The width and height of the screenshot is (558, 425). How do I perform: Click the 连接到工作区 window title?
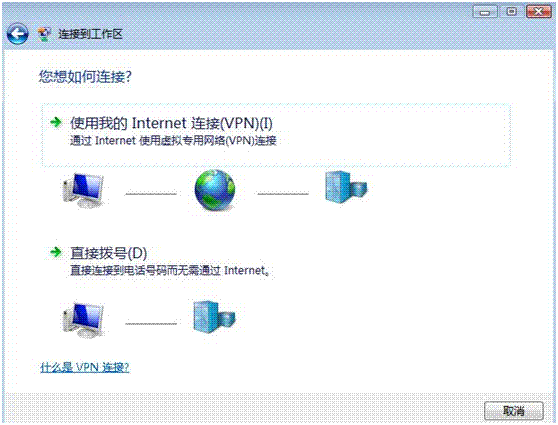click(90, 34)
